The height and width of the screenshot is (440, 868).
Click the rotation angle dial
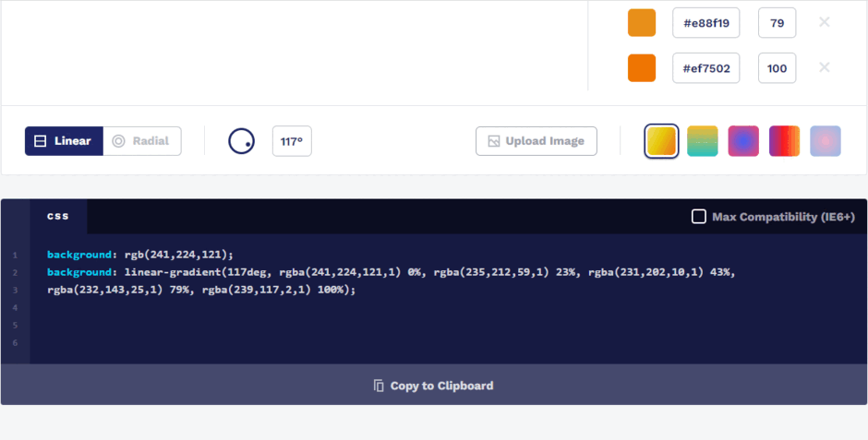(x=241, y=141)
